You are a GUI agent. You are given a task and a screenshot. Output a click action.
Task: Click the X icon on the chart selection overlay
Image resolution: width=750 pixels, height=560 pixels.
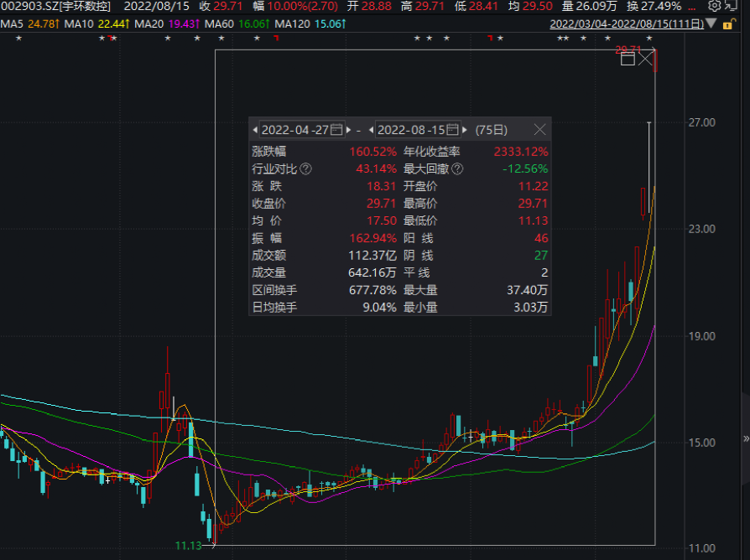(646, 59)
